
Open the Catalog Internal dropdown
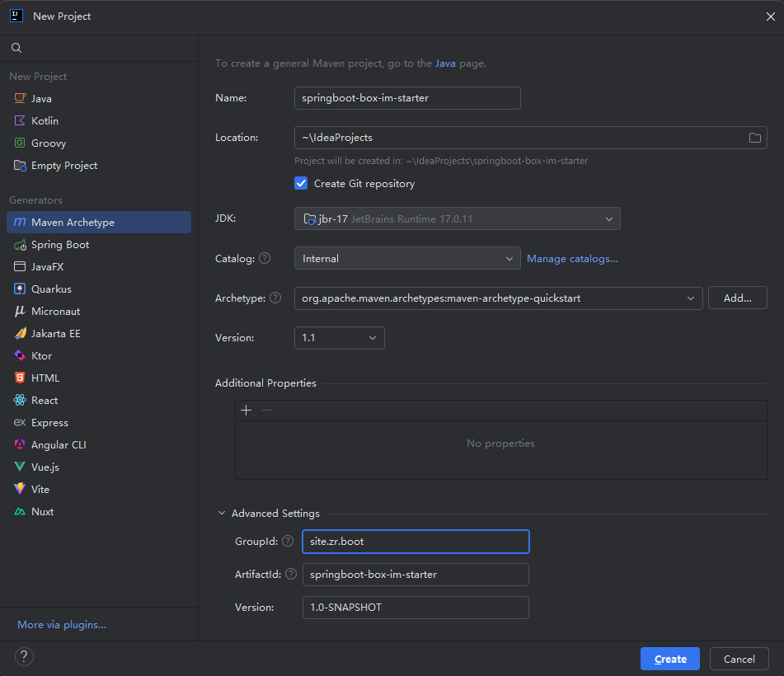click(x=407, y=259)
